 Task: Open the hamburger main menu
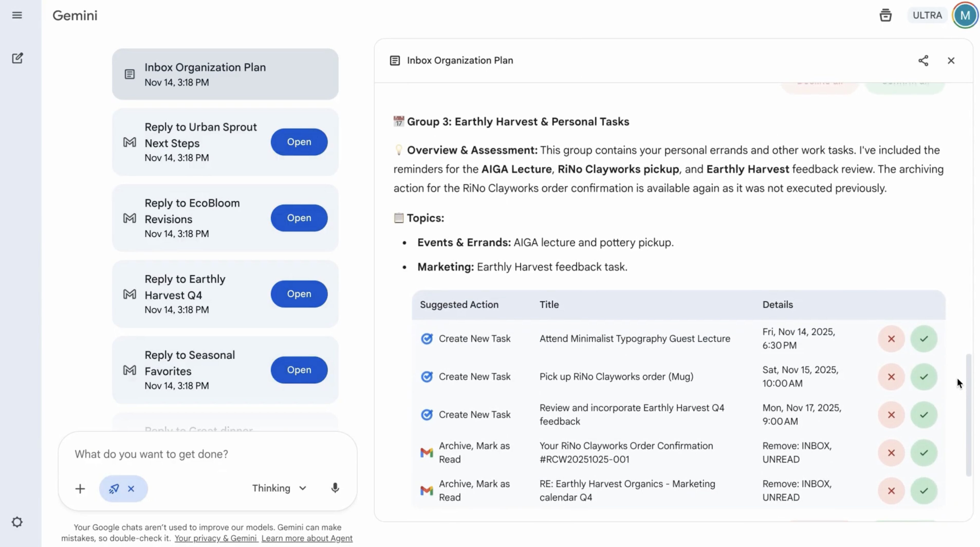coord(17,15)
